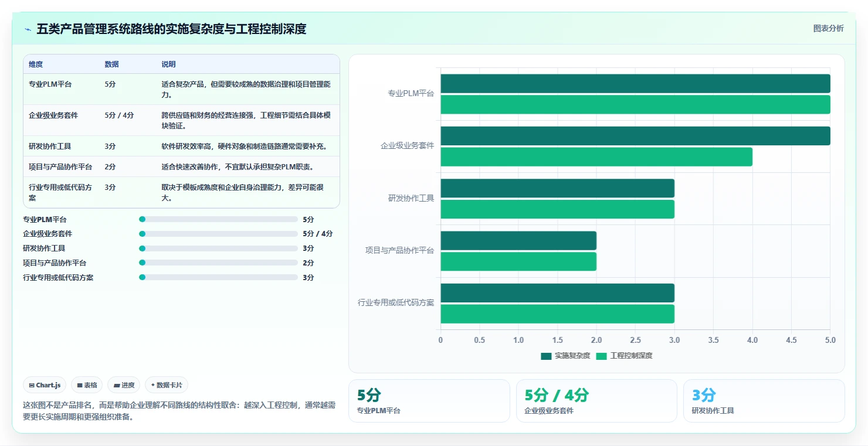Click x-axis tick label 2.5

635,340
